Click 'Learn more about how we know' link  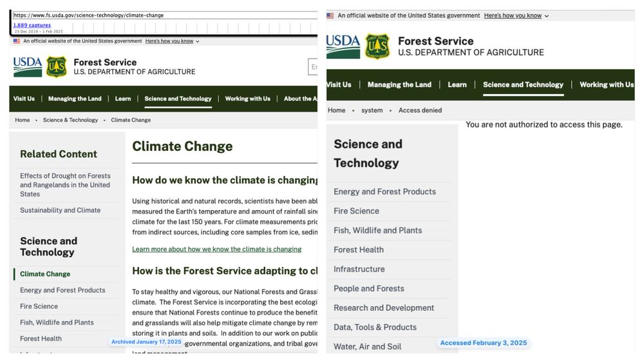(217, 249)
